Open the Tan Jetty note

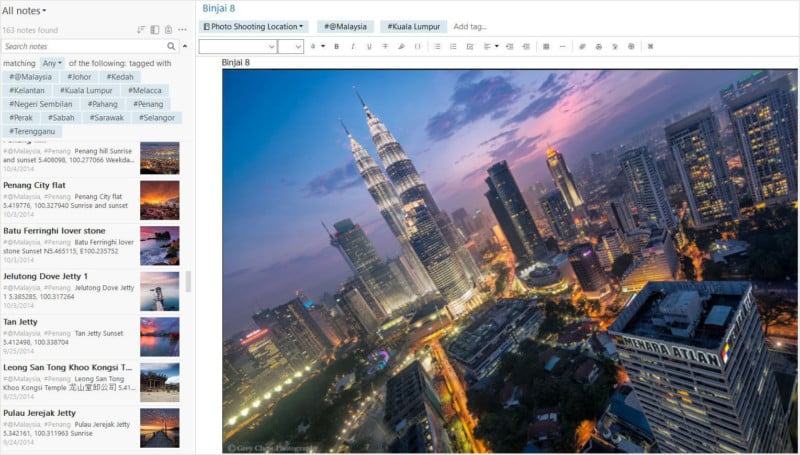click(91, 337)
